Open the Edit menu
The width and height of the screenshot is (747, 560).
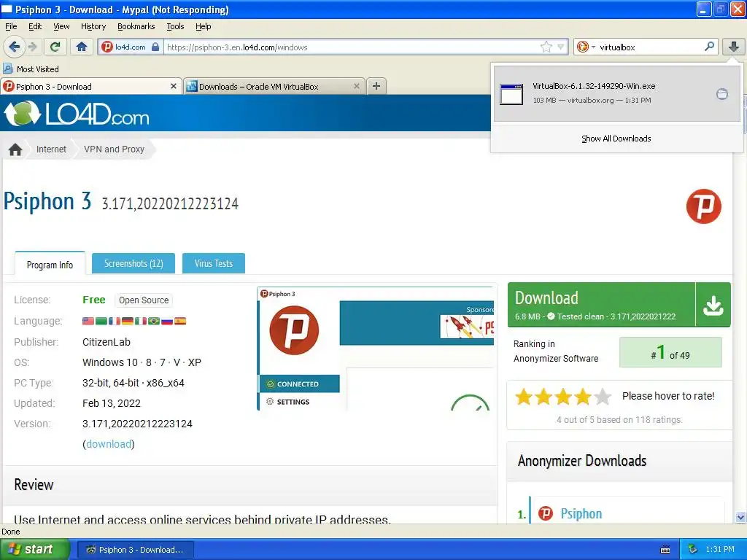35,26
